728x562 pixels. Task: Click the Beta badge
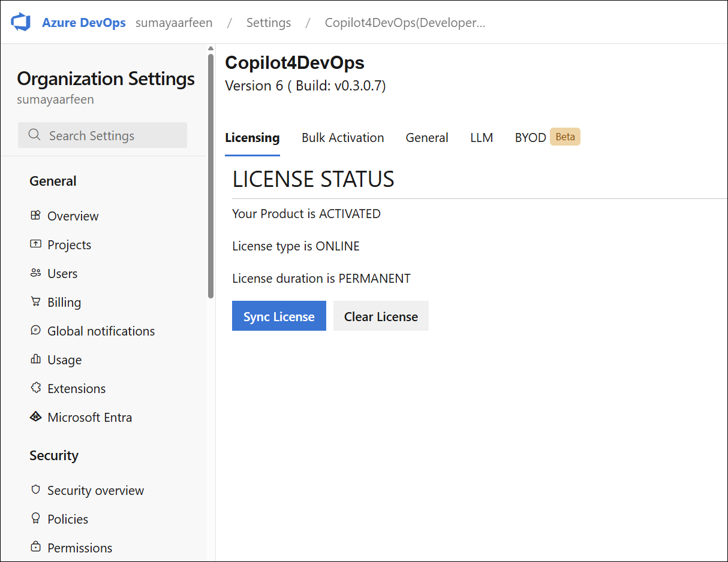pos(565,137)
